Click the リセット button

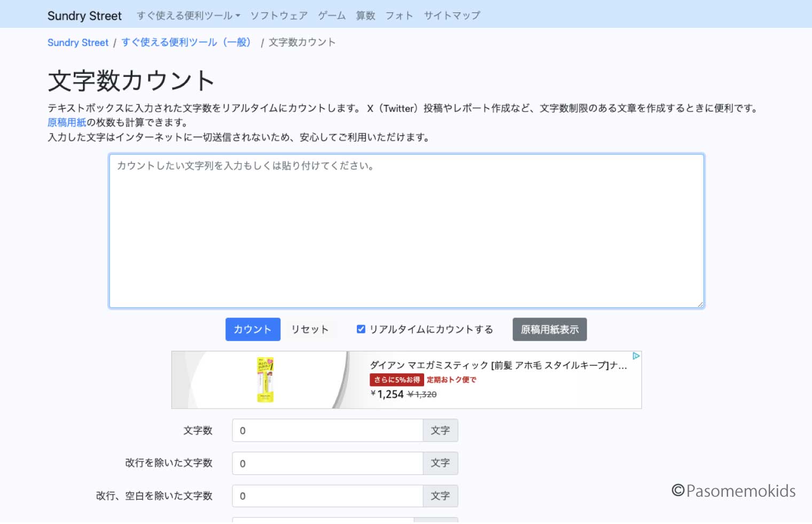pos(310,329)
